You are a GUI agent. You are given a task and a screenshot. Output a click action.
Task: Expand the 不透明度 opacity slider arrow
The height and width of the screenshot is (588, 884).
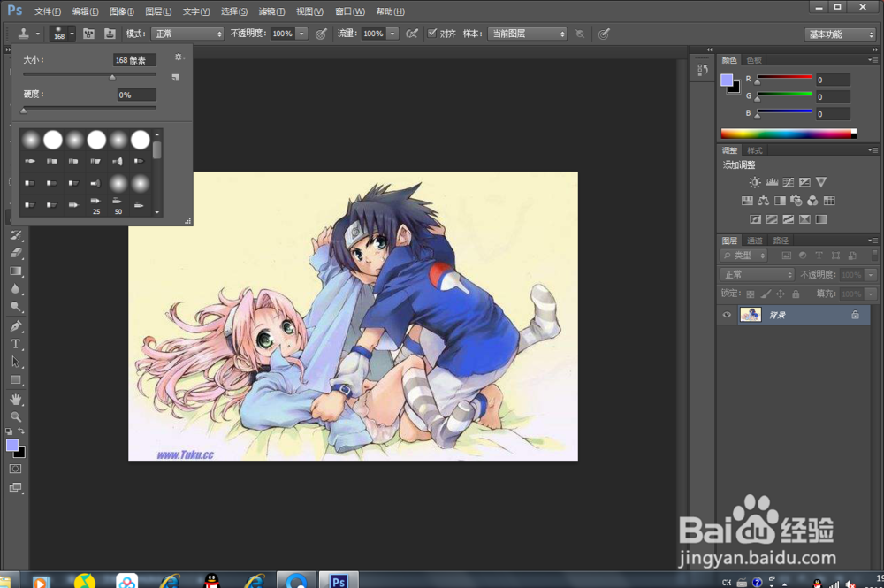click(x=302, y=34)
